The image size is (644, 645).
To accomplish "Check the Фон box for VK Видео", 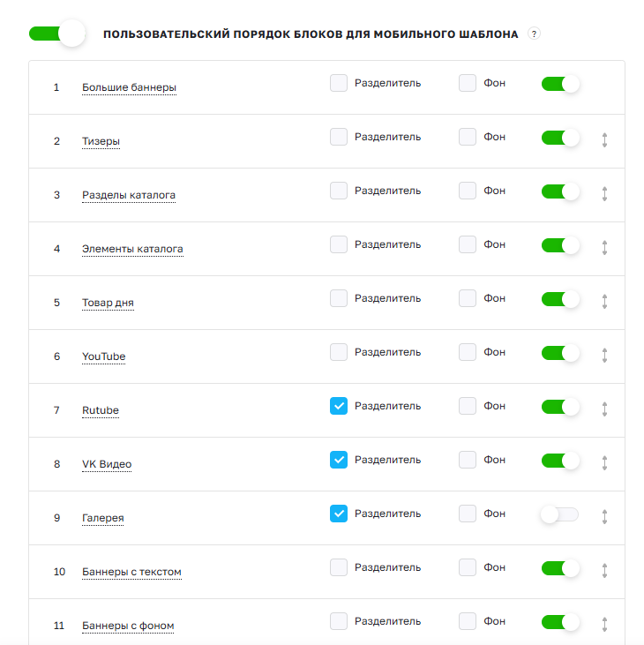I will tap(468, 460).
